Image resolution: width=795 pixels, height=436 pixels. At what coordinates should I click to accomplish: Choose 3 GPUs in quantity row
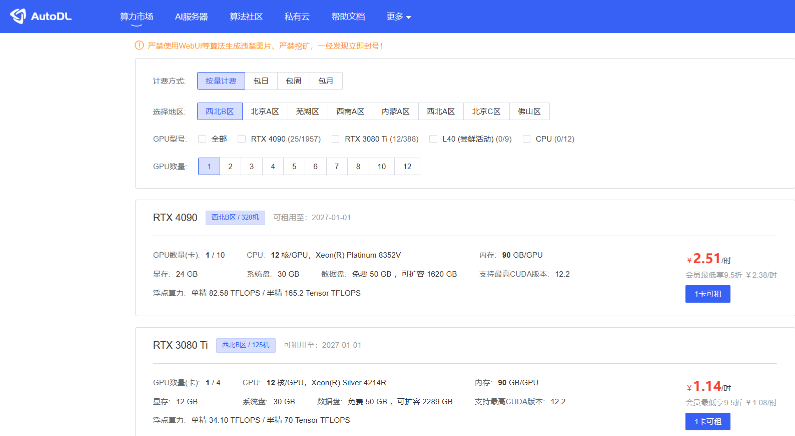pyautogui.click(x=251, y=166)
